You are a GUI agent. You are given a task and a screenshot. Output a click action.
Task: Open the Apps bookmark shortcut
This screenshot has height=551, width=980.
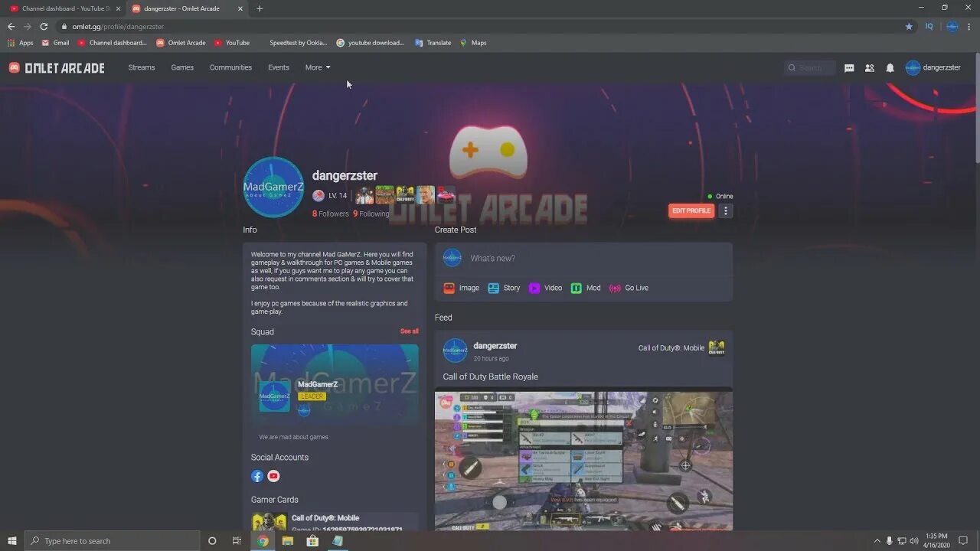pyautogui.click(x=21, y=43)
